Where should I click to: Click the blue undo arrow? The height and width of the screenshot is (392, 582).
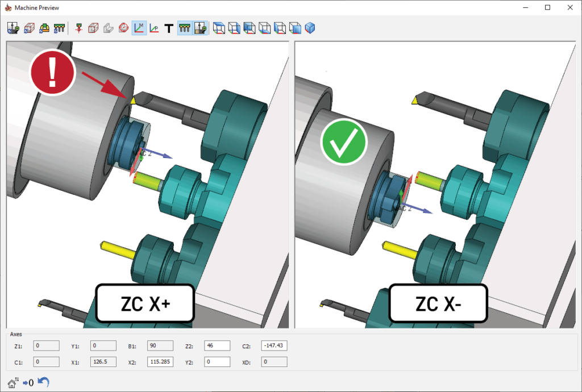coord(44,381)
